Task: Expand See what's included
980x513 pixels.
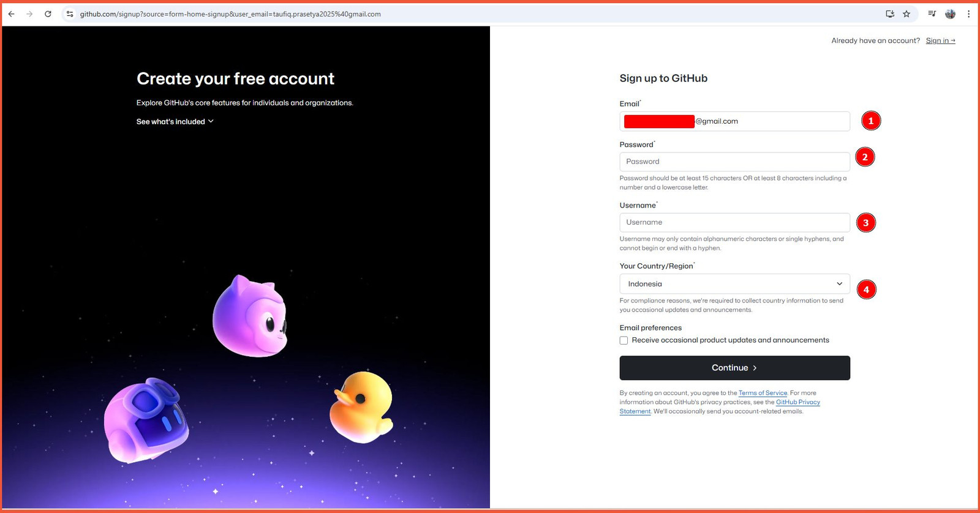Action: 175,121
